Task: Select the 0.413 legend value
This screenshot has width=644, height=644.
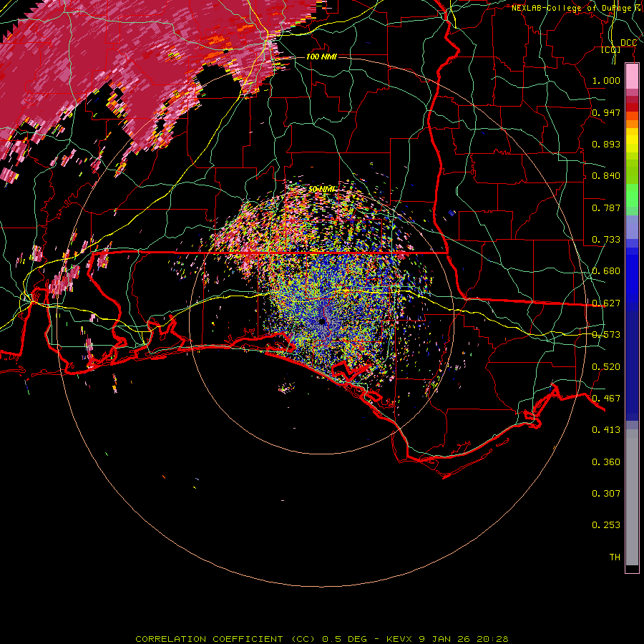Action: [606, 430]
